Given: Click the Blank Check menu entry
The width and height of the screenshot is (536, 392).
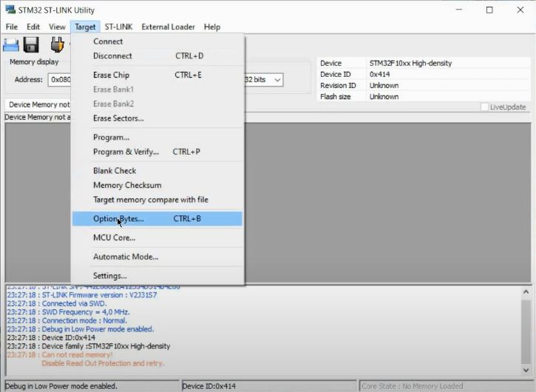Looking at the screenshot, I should point(115,170).
